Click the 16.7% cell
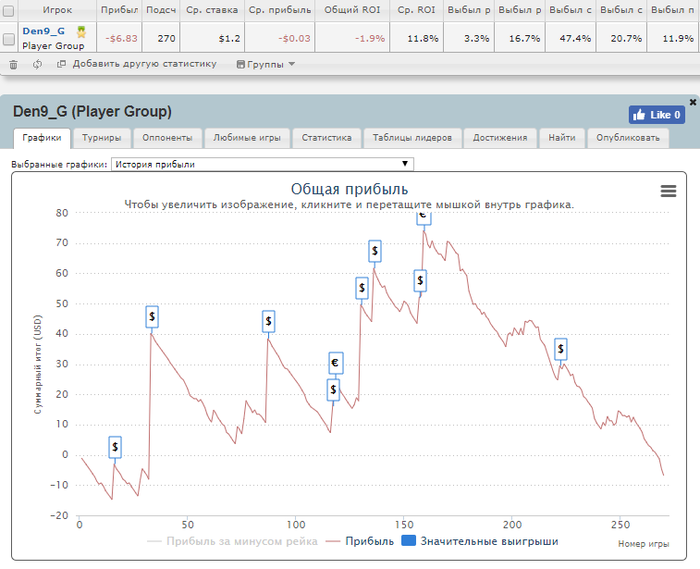700x569 pixels. (x=519, y=38)
